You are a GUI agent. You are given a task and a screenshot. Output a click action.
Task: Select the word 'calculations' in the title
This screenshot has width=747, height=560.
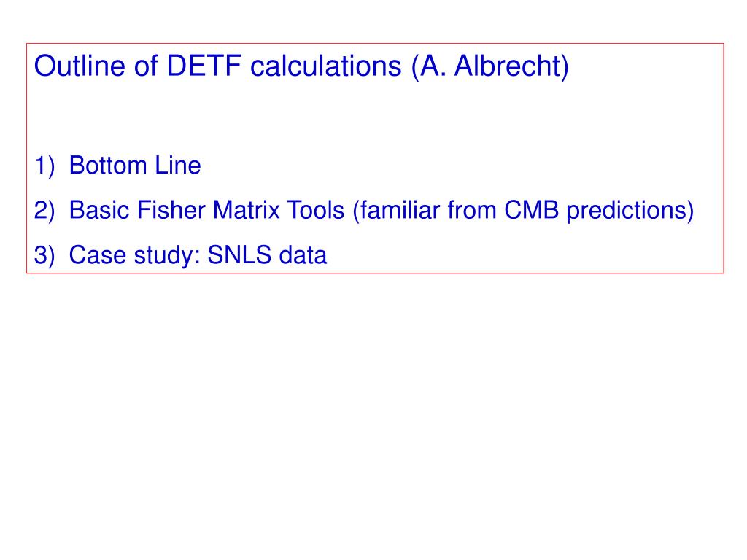click(326, 66)
